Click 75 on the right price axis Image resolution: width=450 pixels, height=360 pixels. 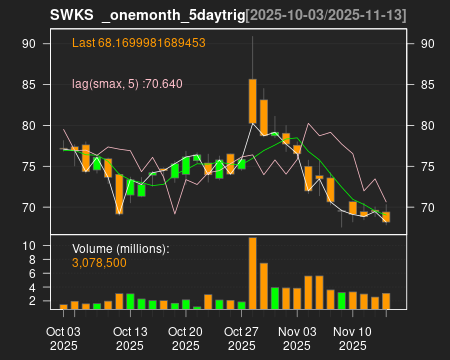click(x=428, y=167)
